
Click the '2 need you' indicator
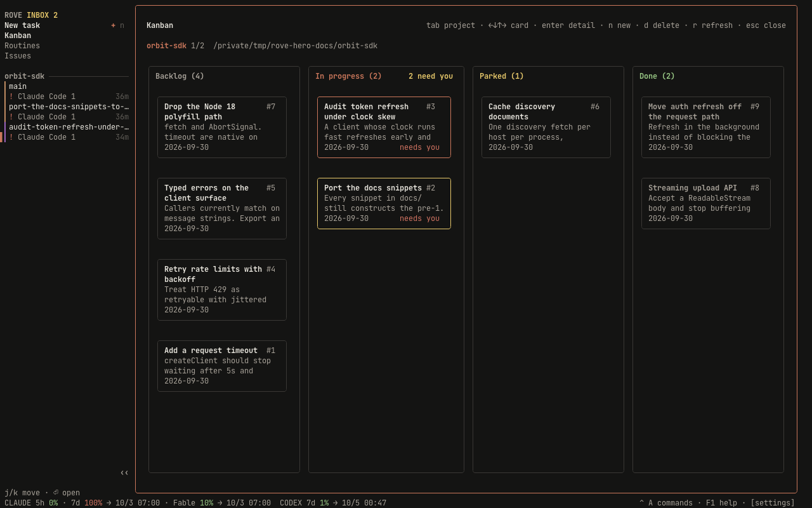click(431, 76)
